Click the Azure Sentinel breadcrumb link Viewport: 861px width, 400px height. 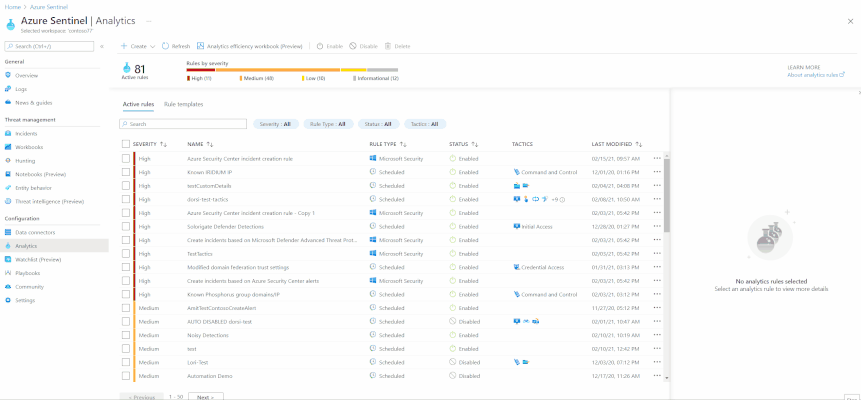point(49,7)
